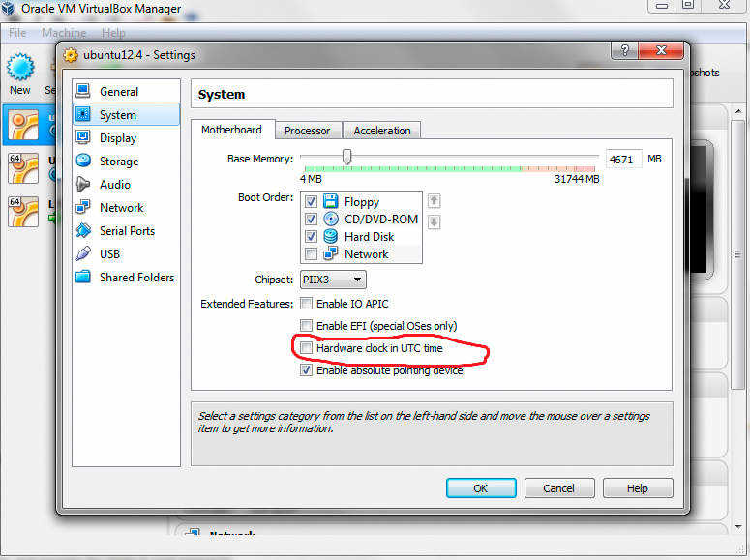Click the Network category icon in sidebar

[83, 207]
